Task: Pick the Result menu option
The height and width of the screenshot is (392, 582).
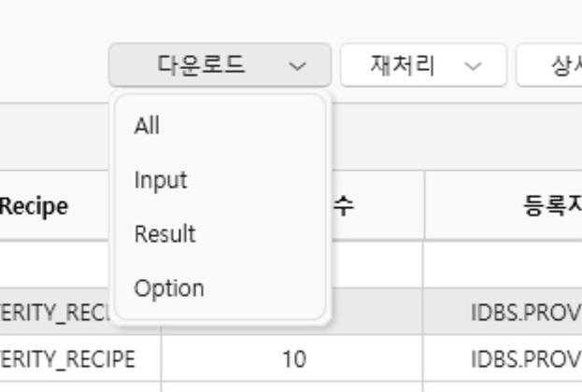Action: tap(164, 233)
